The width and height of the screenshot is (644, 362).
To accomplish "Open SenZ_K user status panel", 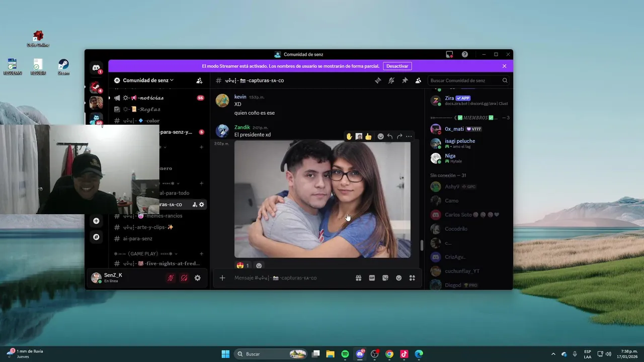I will 113,278.
